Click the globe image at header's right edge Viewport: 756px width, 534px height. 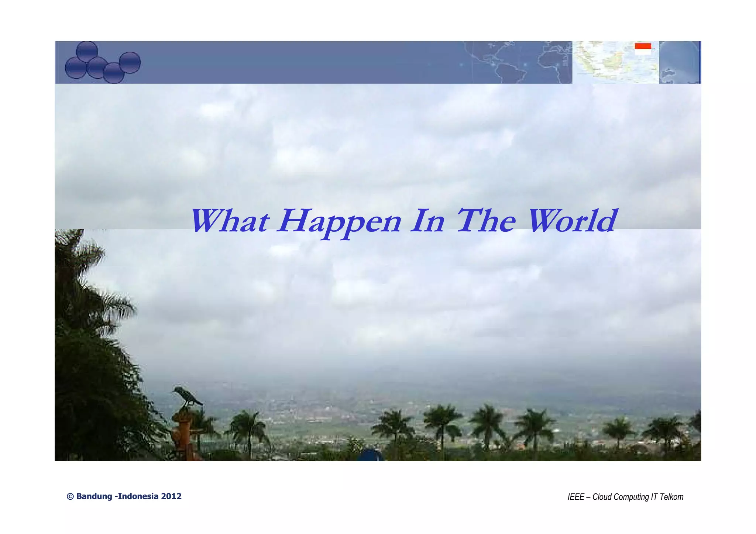tap(678, 62)
